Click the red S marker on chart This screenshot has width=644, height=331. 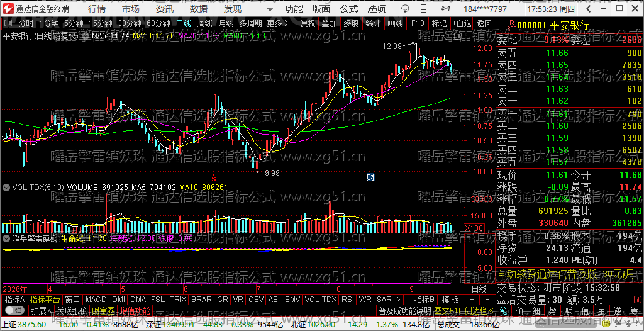[x=214, y=177]
